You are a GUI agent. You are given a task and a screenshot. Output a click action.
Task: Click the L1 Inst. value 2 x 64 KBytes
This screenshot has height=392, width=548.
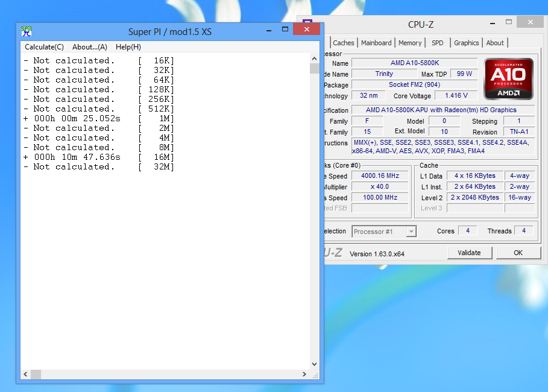475,186
